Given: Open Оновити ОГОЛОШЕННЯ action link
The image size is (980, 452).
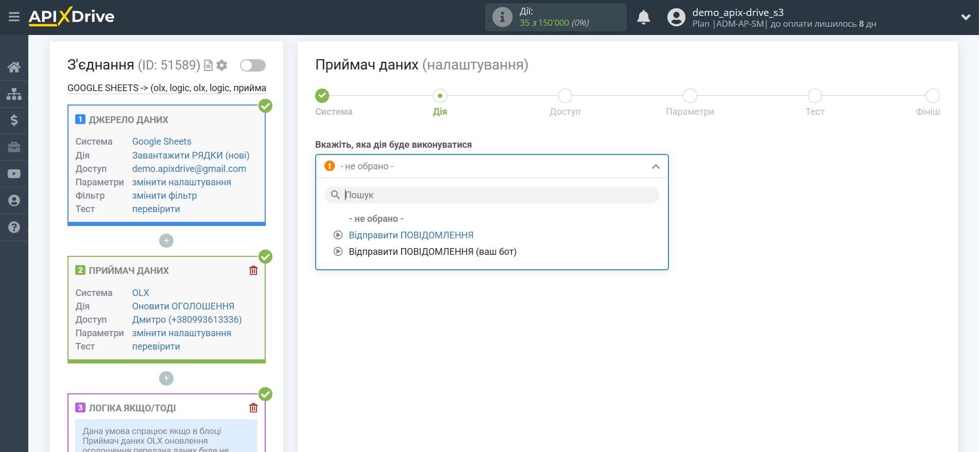Looking at the screenshot, I should (x=183, y=306).
